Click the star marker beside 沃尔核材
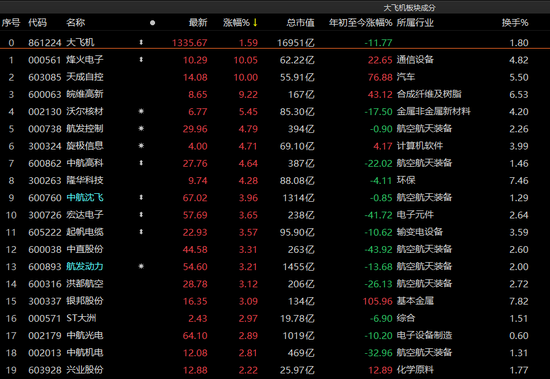 pos(141,111)
